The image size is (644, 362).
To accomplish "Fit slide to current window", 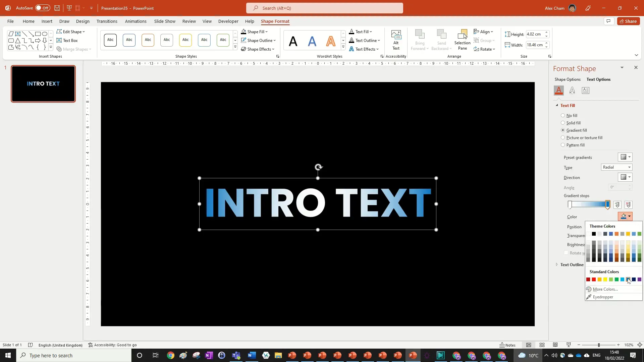I will pos(640,345).
